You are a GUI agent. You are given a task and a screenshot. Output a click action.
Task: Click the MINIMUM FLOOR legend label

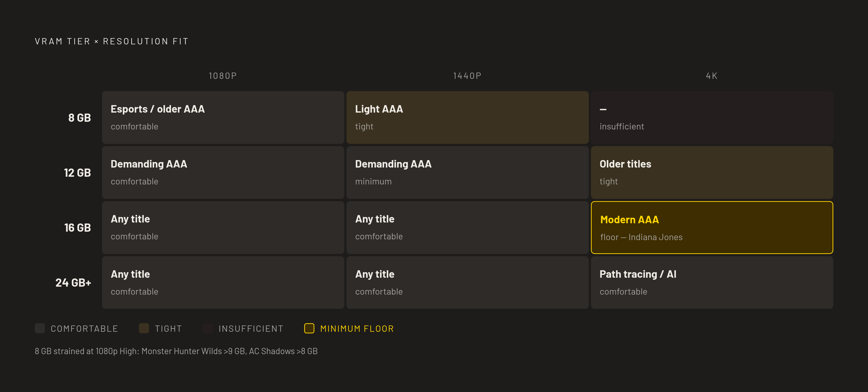coord(357,329)
